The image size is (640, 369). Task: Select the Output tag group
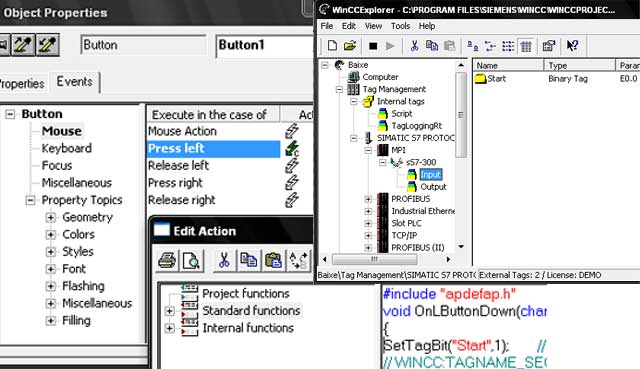coord(433,187)
